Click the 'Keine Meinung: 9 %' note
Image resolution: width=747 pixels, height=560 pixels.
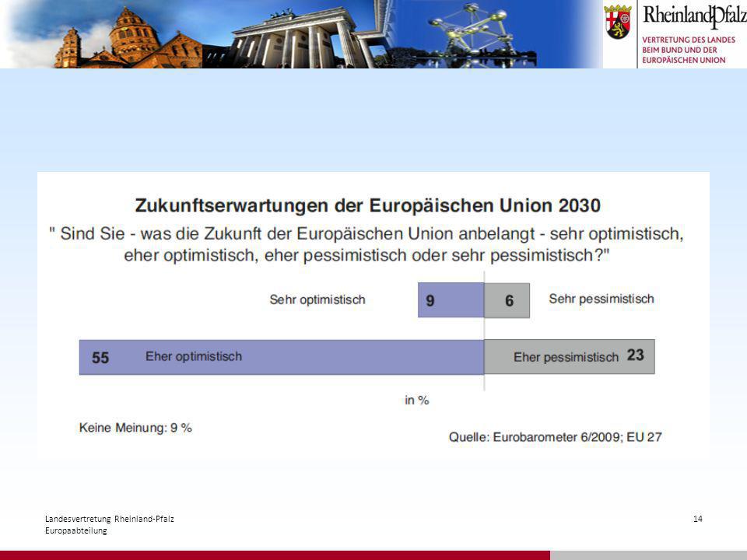pyautogui.click(x=135, y=428)
